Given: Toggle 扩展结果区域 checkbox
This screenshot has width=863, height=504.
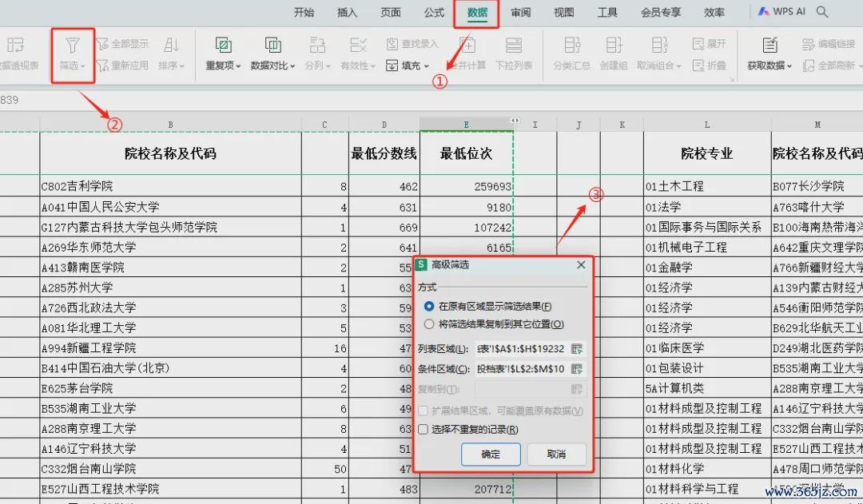Looking at the screenshot, I should click(424, 411).
